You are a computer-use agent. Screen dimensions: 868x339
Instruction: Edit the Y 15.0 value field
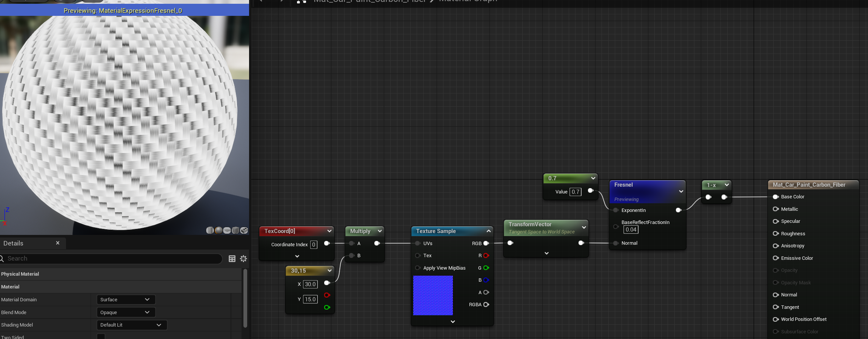[310, 299]
